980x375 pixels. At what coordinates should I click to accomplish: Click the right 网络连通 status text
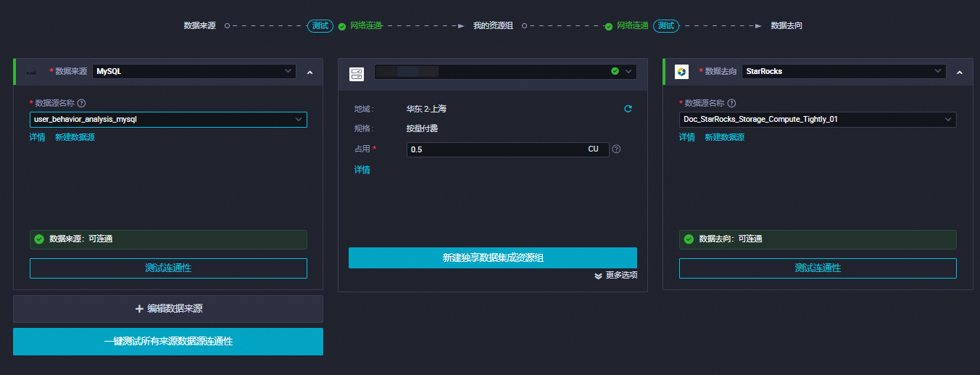click(632, 25)
